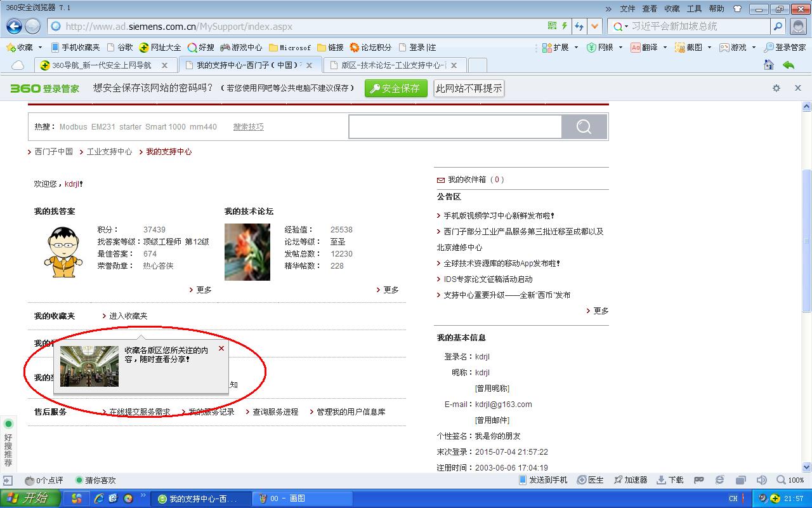
Task: Click the browser forward arrow button
Action: point(32,26)
